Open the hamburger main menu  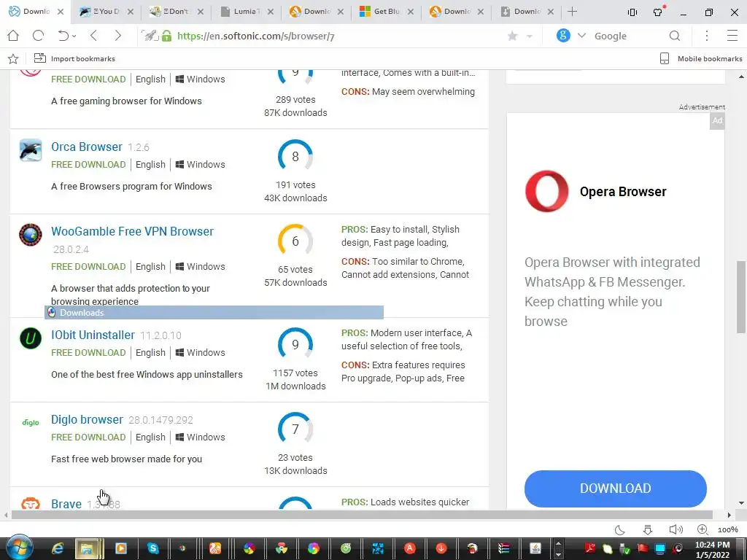[732, 36]
